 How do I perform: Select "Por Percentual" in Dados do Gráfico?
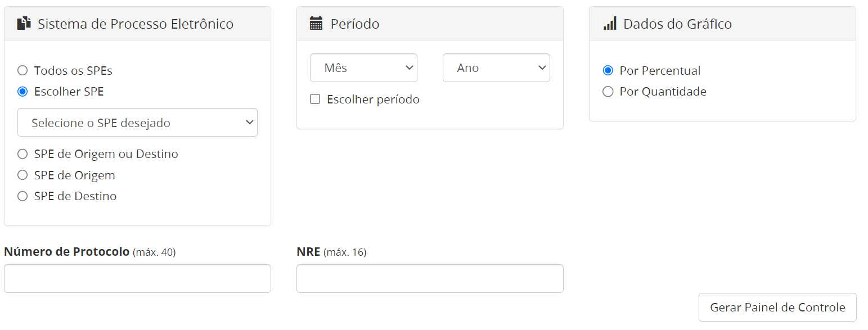(x=608, y=70)
